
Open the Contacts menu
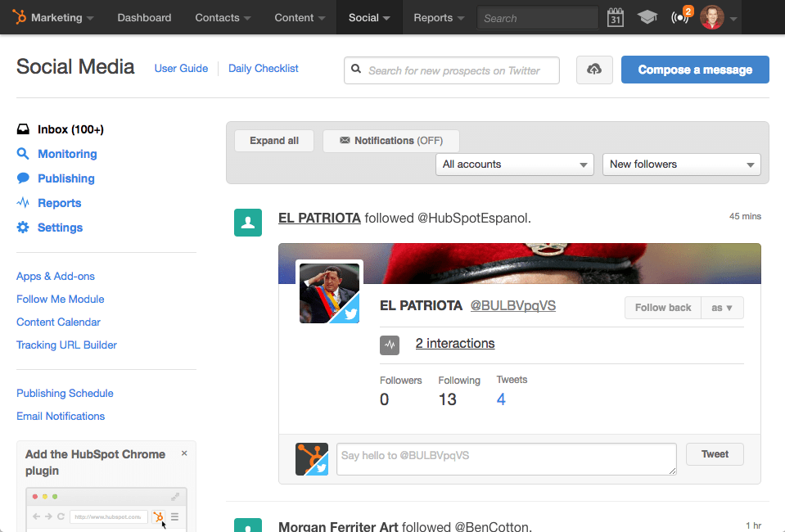[222, 16]
